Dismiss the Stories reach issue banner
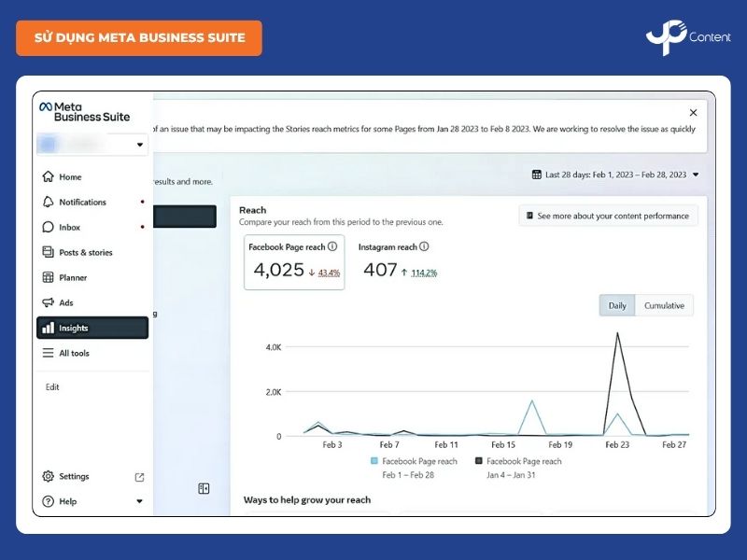Viewport: 747px width, 560px height. [x=693, y=113]
